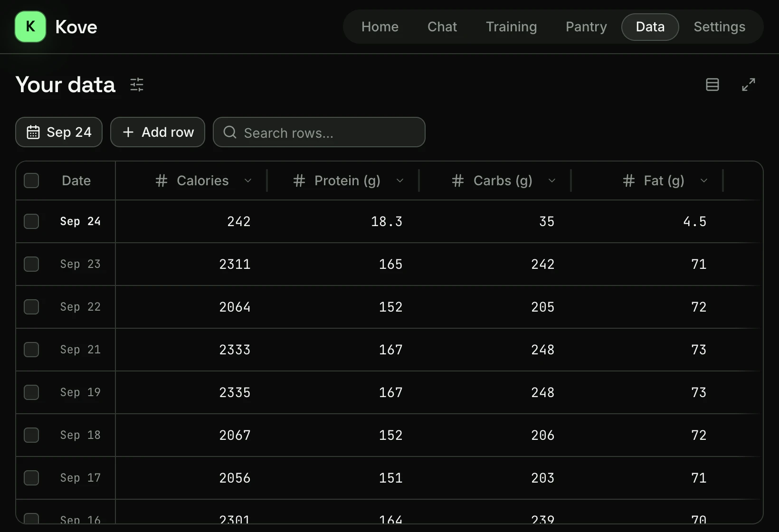
Task: Open the Settings tab
Action: [x=720, y=27]
